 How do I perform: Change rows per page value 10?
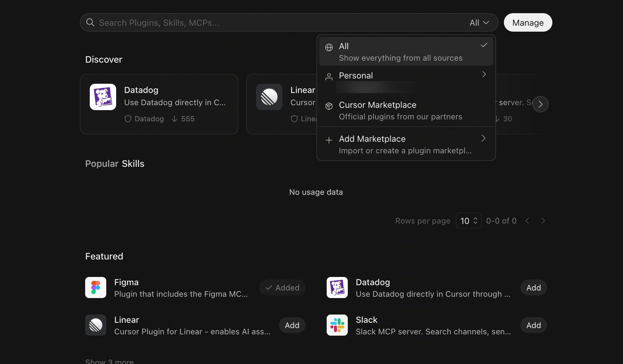[x=469, y=221]
